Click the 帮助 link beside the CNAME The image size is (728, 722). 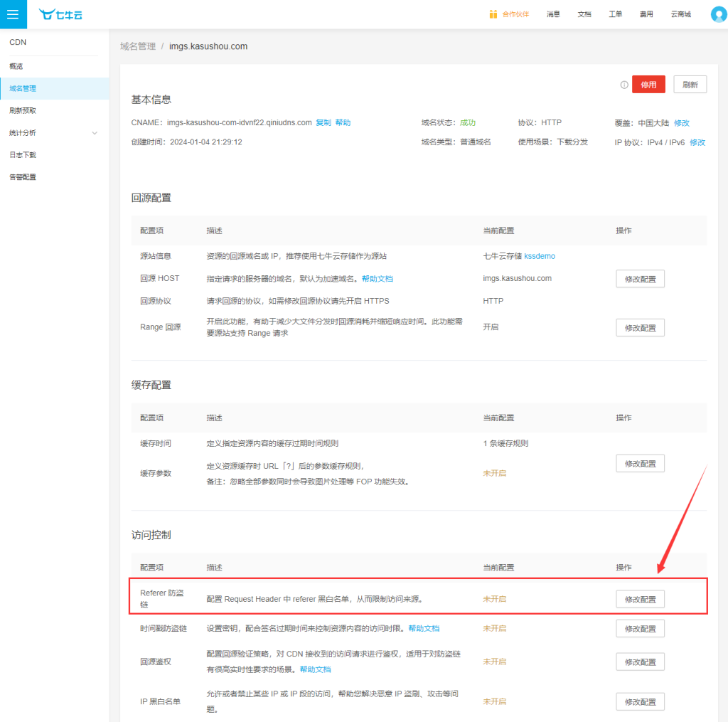click(x=343, y=122)
